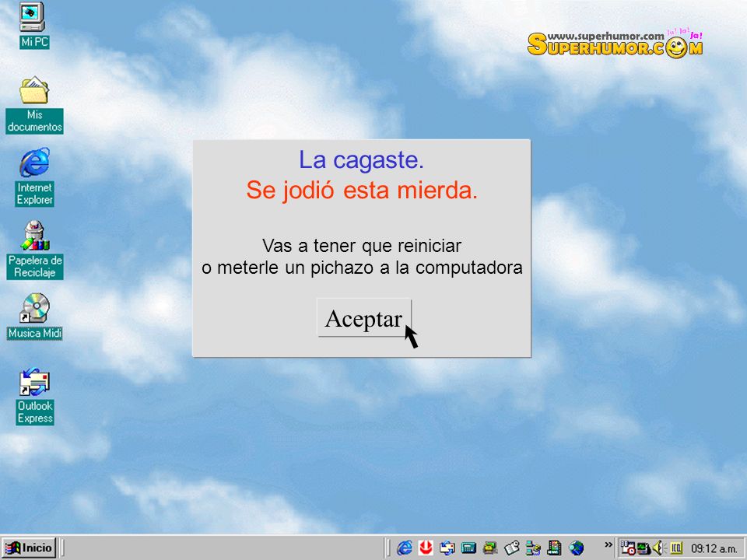
Task: Click the ICQ tray icon
Action: [x=676, y=548]
